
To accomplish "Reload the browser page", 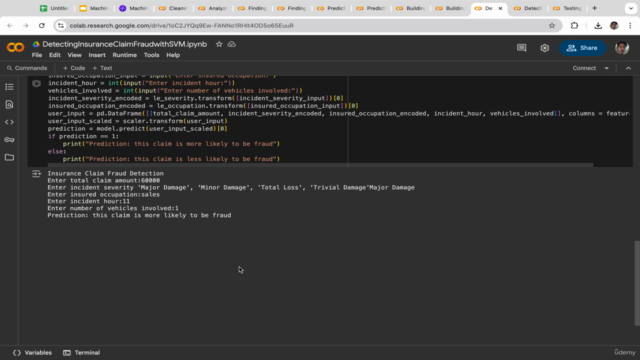I will coord(42,26).
